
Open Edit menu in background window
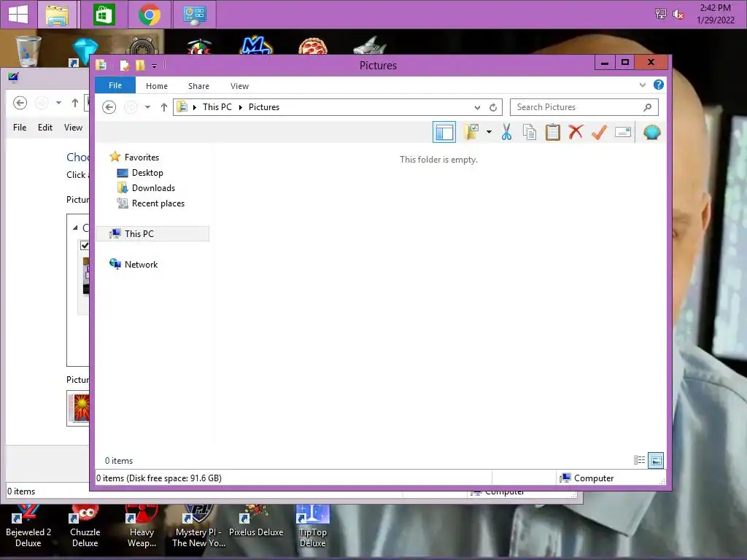tap(45, 127)
